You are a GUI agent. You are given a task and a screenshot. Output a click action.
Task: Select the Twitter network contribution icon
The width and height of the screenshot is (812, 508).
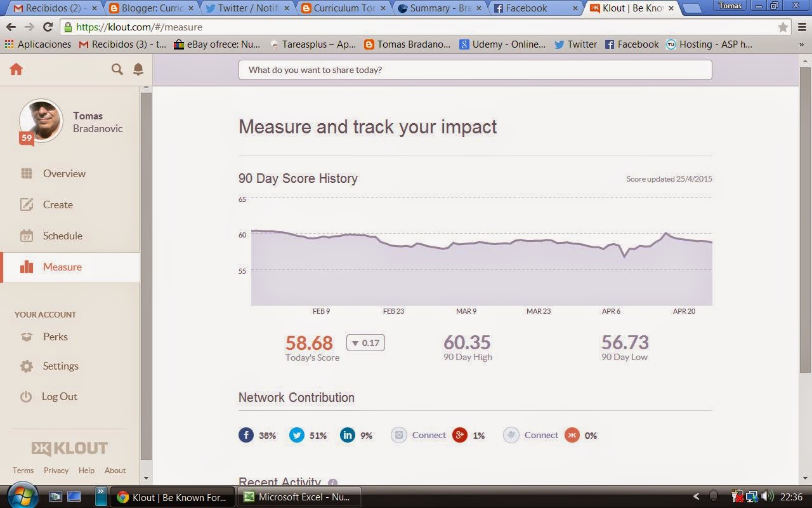[297, 435]
